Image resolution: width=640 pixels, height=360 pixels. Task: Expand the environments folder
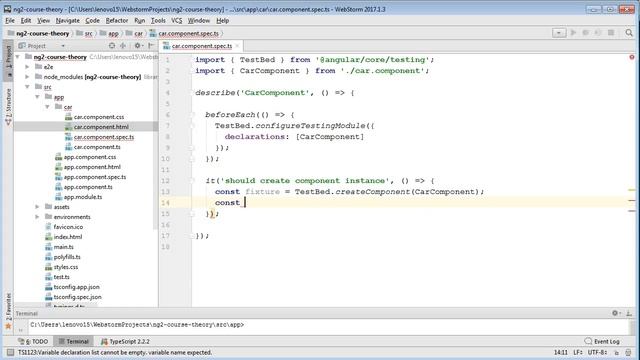point(37,217)
